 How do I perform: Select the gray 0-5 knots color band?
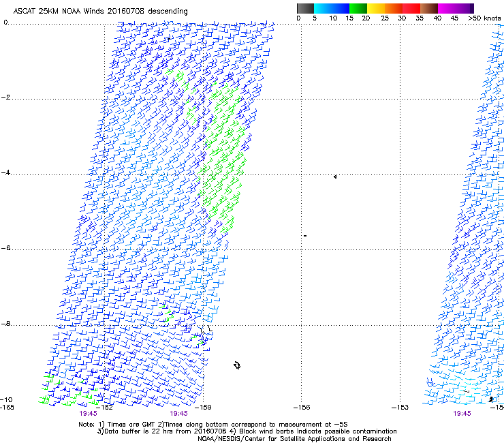pyautogui.click(x=305, y=8)
